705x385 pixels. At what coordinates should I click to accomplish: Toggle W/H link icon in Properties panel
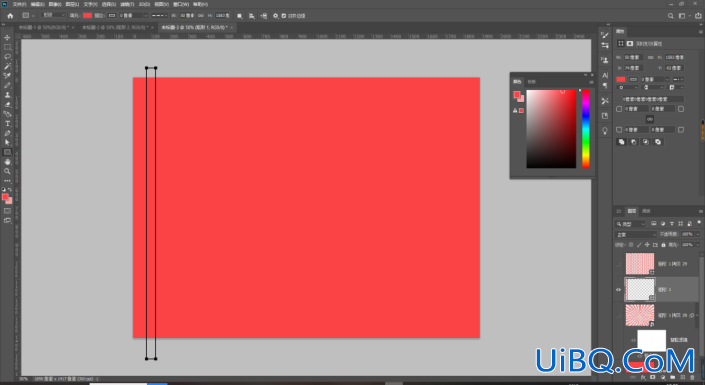pos(651,58)
